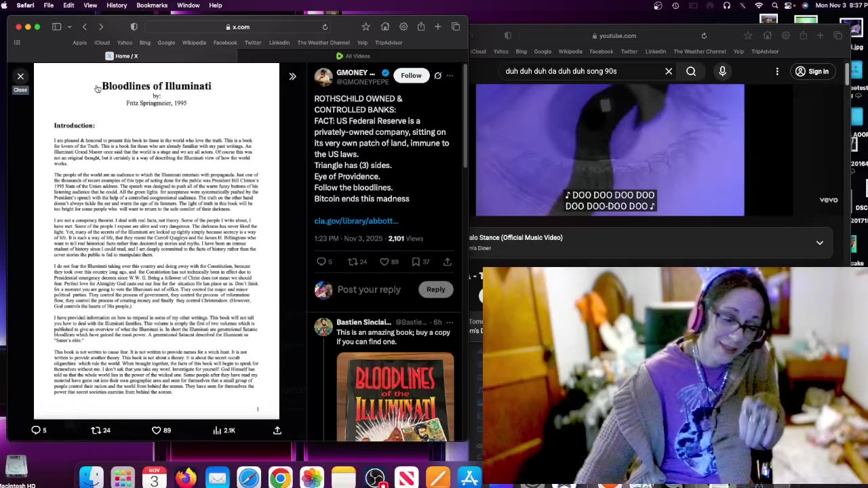Open the Bloodlines of the Illuminati book photo
Viewport: 868px width, 488px height.
coord(395,397)
